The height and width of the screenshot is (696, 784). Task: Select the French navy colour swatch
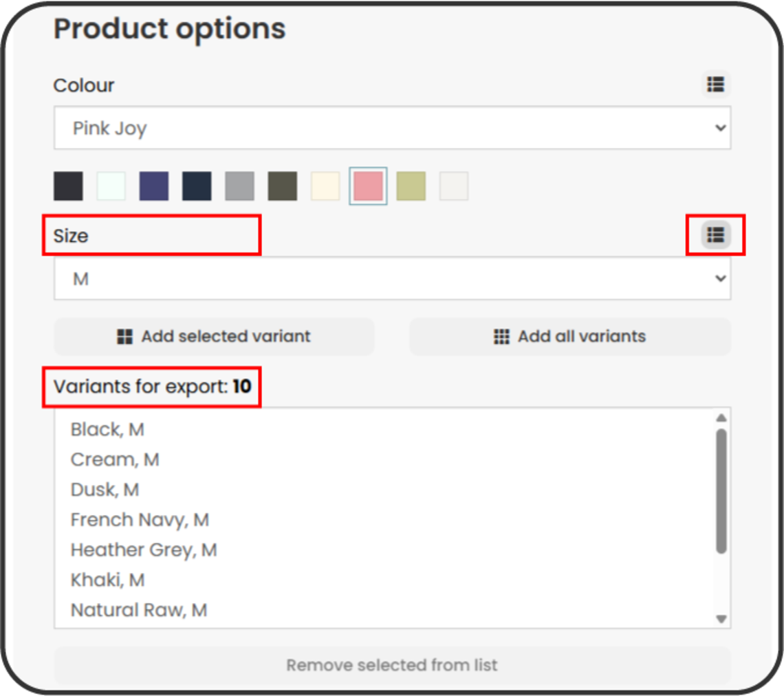click(x=197, y=186)
